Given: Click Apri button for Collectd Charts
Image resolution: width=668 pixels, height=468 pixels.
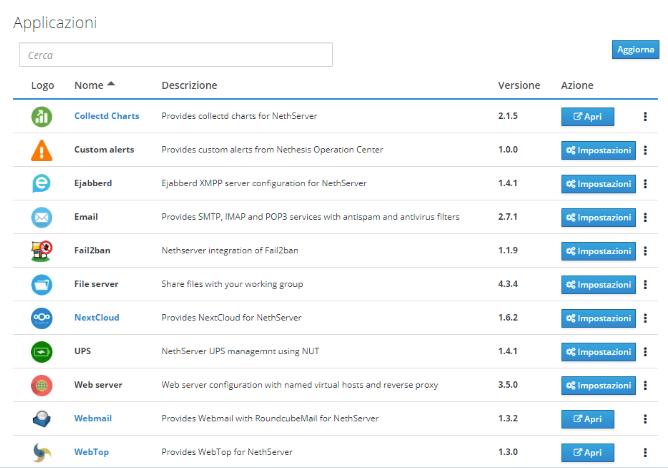Looking at the screenshot, I should [587, 117].
